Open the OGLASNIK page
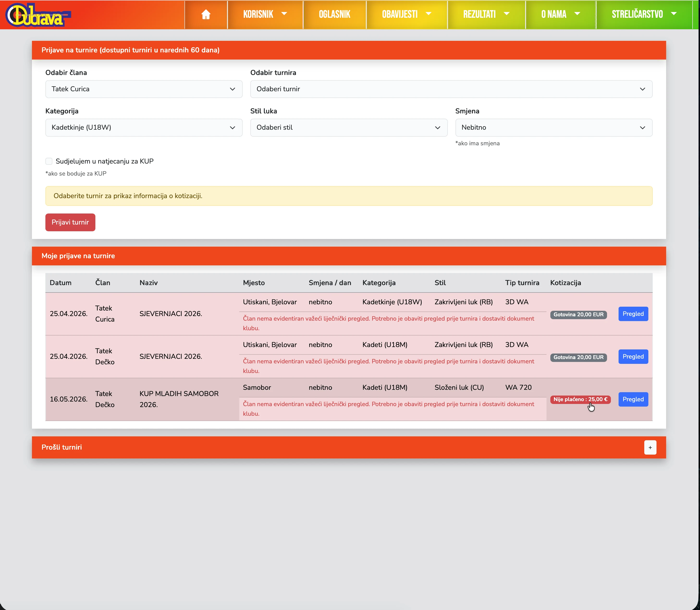This screenshot has width=700, height=610. pos(334,14)
